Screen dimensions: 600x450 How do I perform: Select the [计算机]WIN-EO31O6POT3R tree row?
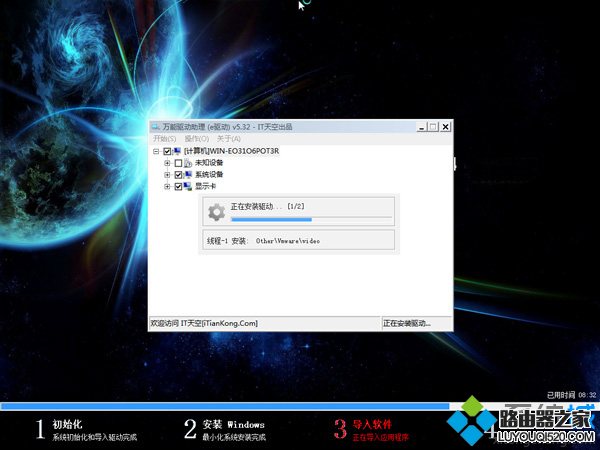[x=232, y=151]
